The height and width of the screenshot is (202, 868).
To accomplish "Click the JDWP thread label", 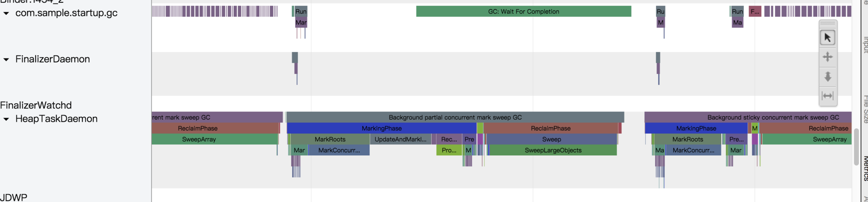I will pos(14,197).
